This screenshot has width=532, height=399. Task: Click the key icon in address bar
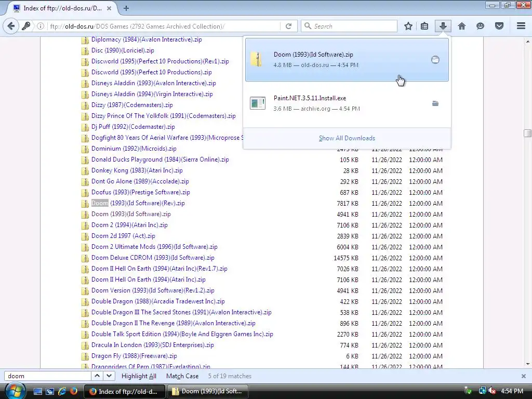click(x=26, y=26)
